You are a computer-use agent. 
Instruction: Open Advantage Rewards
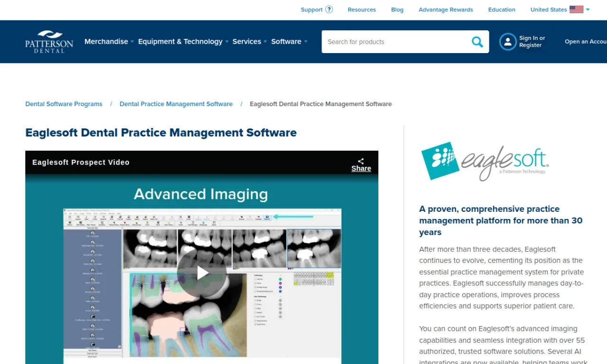tap(446, 9)
